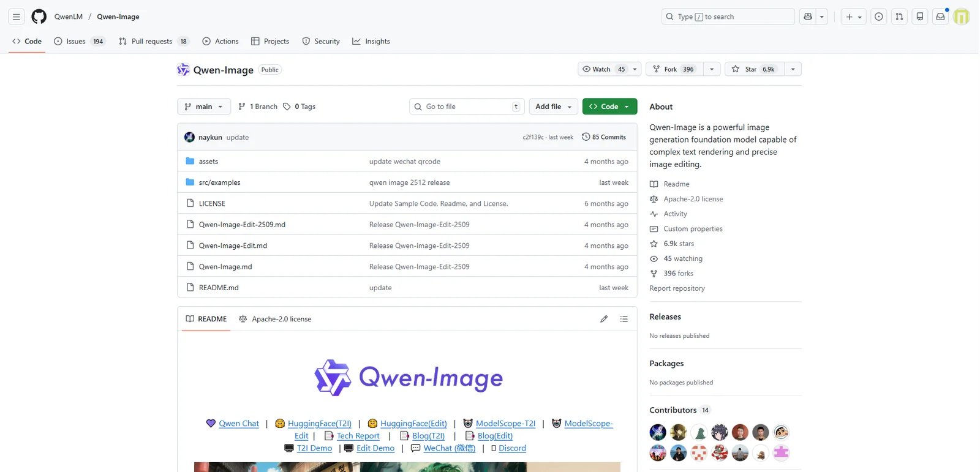Open the 'qwen image 2512 release' commit message
Viewport: 980px width, 472px height.
pos(409,182)
